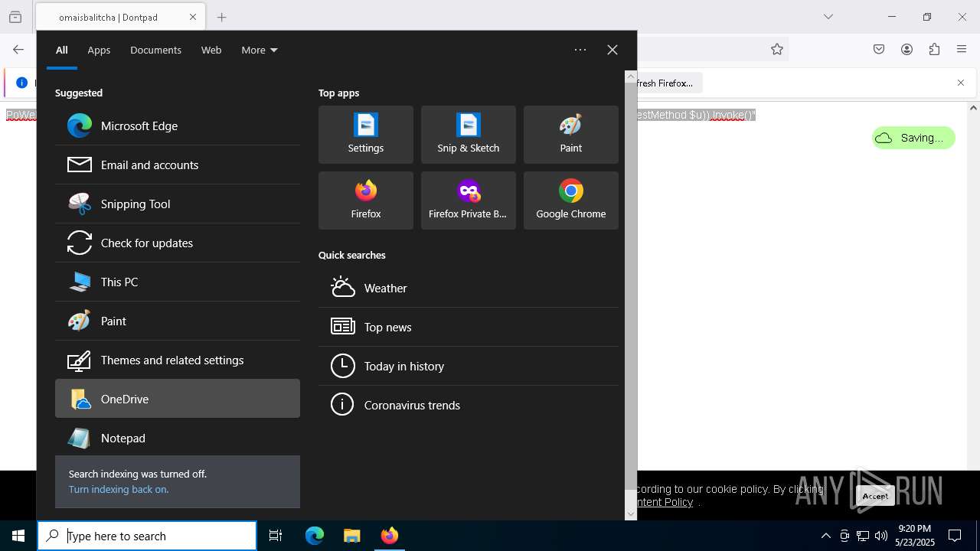
Task: Launch Notepad from suggestions
Action: point(178,438)
